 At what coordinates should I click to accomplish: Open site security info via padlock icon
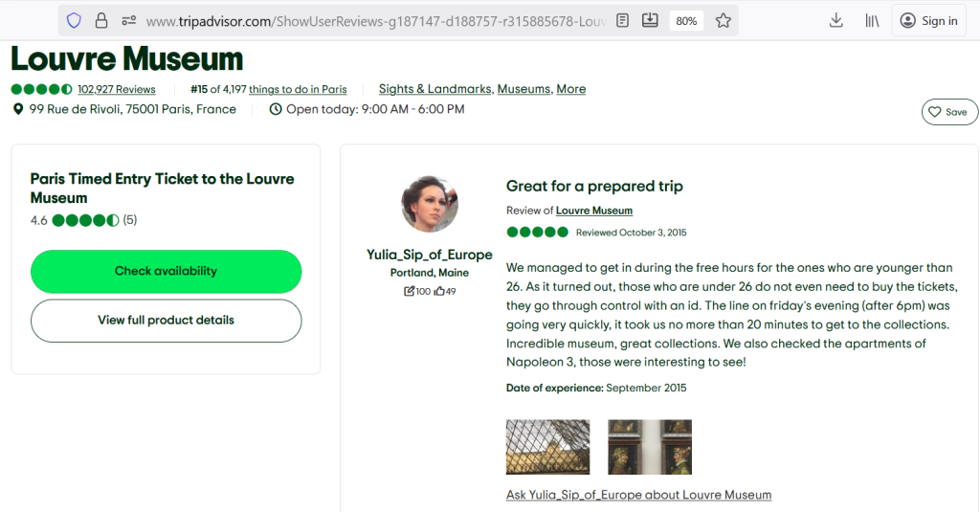(x=101, y=21)
